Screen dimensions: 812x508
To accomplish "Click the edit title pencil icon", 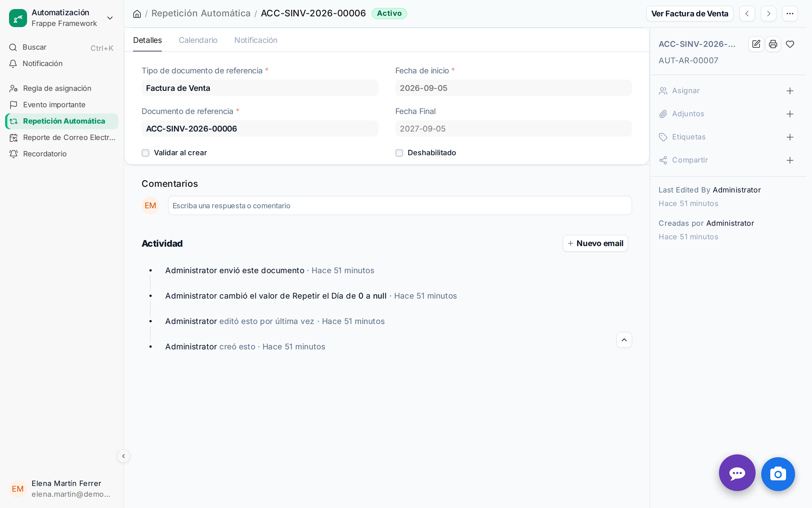I will (756, 44).
